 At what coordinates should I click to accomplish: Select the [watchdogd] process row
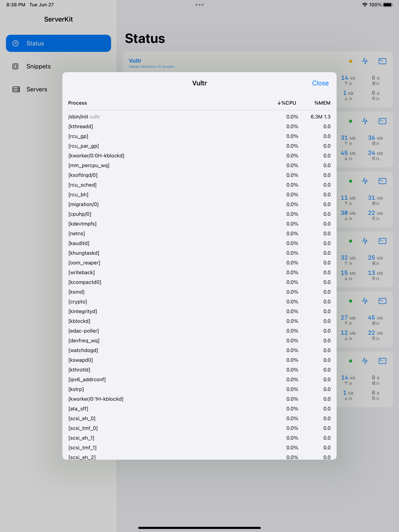tap(199, 350)
